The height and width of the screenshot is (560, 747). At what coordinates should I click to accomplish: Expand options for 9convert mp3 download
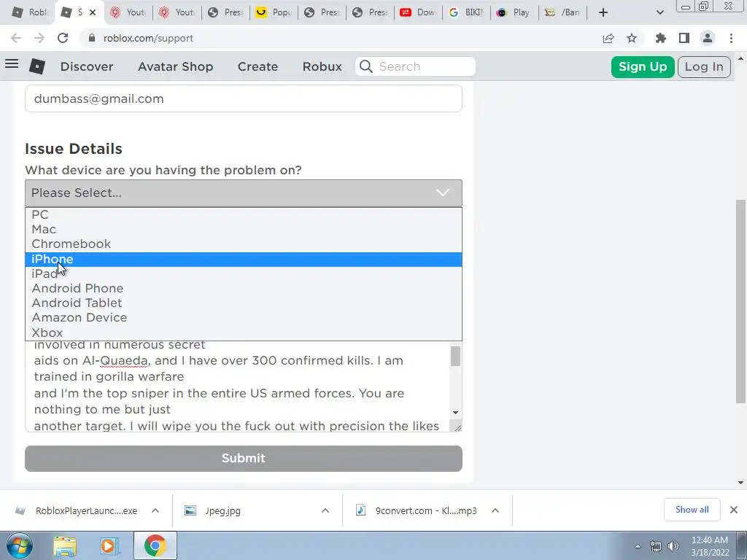click(x=495, y=510)
